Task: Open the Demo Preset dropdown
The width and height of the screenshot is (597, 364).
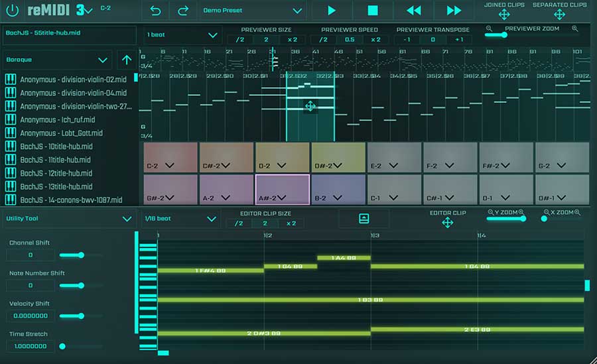Action: pos(253,11)
